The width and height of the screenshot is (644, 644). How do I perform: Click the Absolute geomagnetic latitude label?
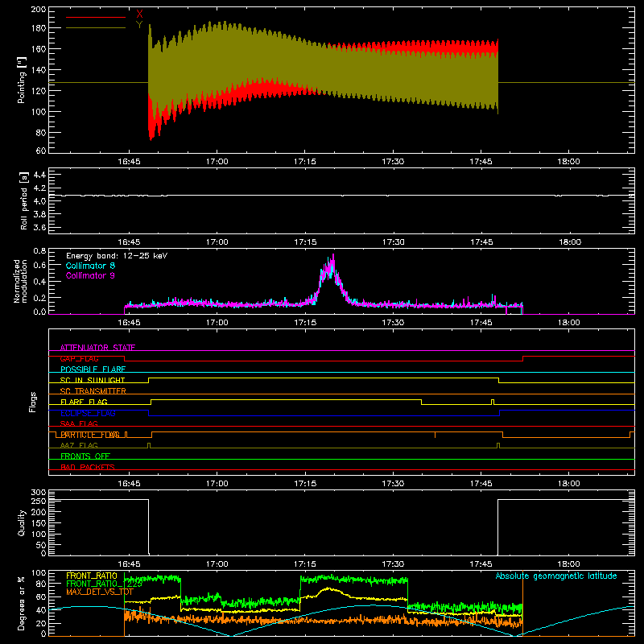(x=556, y=576)
